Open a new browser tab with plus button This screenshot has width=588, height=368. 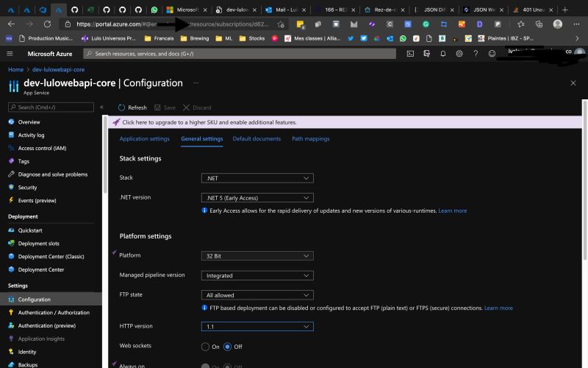click(565, 10)
